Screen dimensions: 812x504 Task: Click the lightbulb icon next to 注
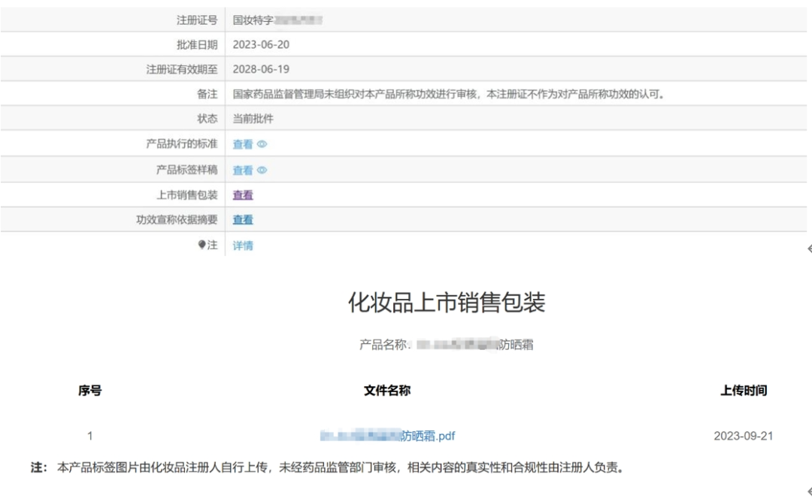pyautogui.click(x=202, y=244)
